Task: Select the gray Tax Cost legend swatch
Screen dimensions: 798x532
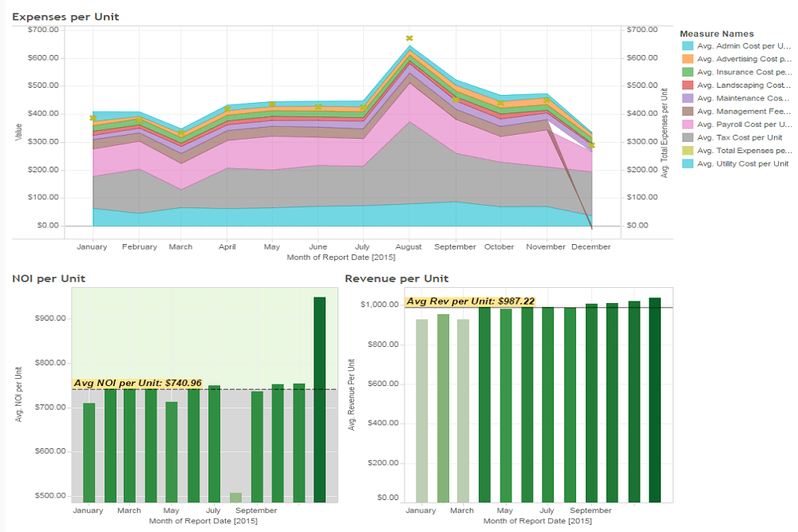Action: (687, 137)
